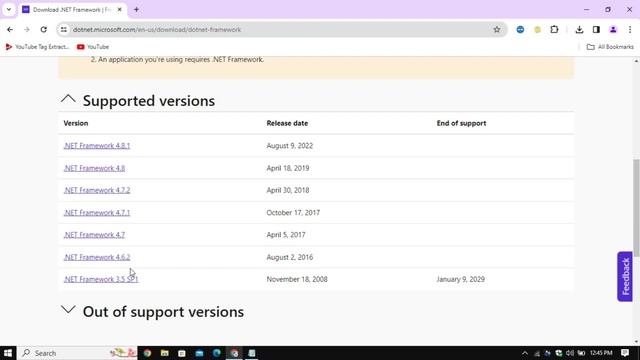
Task: Open .NET Framework 4.7.1 link
Action: [x=97, y=213]
